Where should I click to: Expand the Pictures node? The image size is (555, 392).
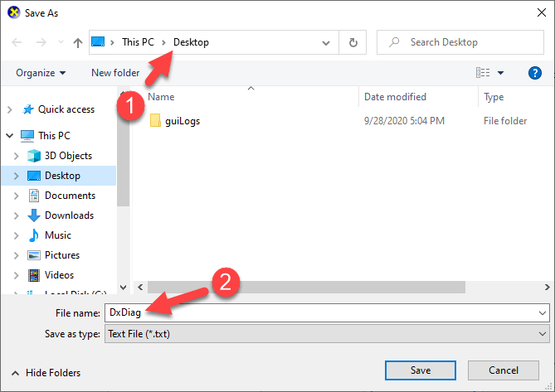(16, 255)
